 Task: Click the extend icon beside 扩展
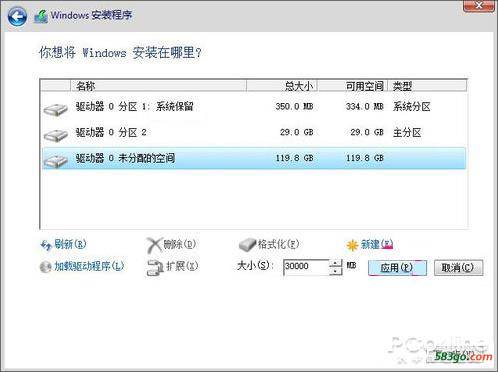coord(155,268)
